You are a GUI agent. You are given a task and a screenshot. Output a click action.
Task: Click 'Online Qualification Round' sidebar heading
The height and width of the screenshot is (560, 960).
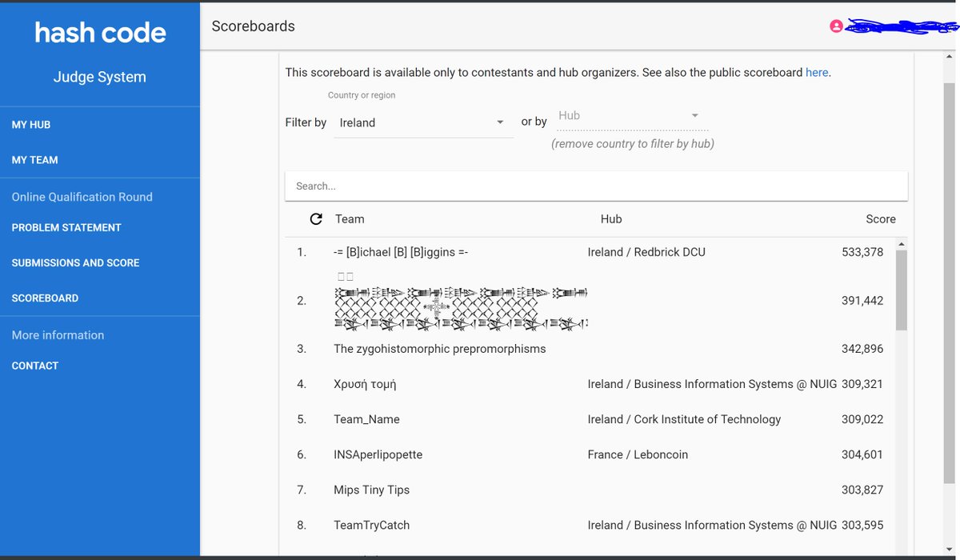[82, 197]
